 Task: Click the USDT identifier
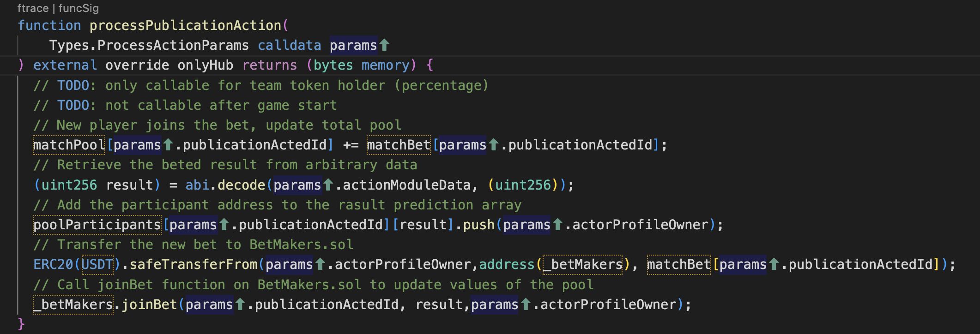(x=97, y=264)
